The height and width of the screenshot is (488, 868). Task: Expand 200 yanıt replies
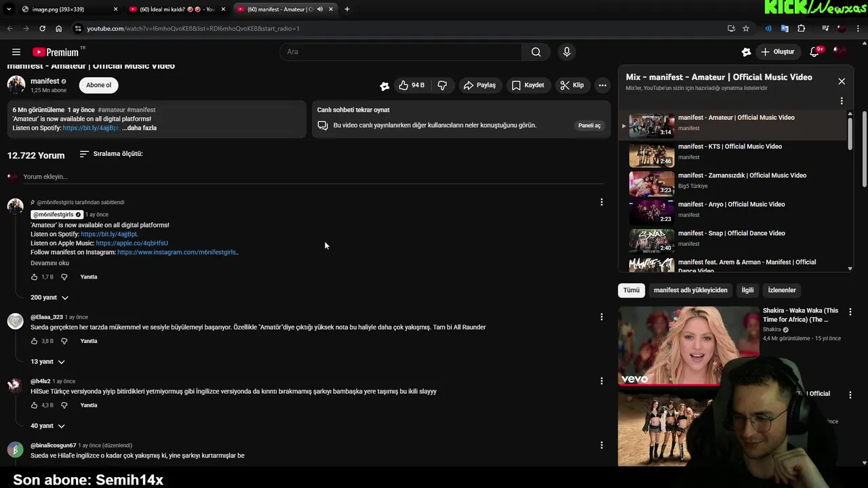pos(50,298)
